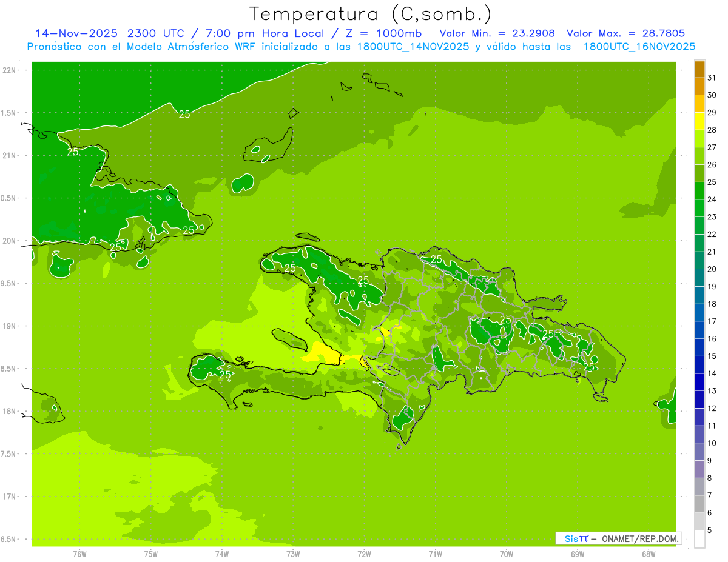Click the colorbar label "8"
The height and width of the screenshot is (562, 728).
click(x=709, y=478)
